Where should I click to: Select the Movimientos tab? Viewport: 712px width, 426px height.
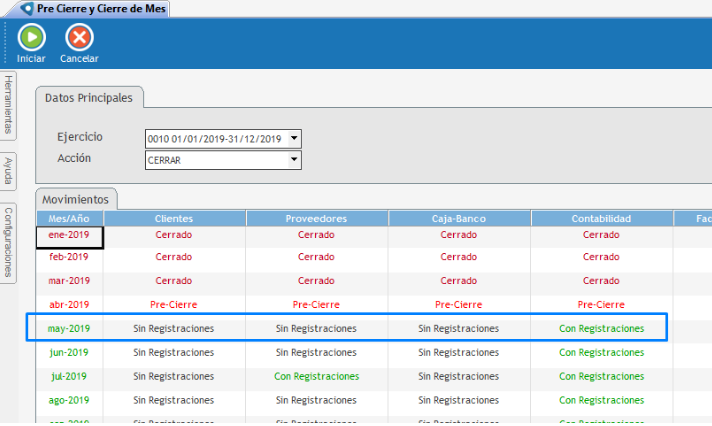[77, 199]
